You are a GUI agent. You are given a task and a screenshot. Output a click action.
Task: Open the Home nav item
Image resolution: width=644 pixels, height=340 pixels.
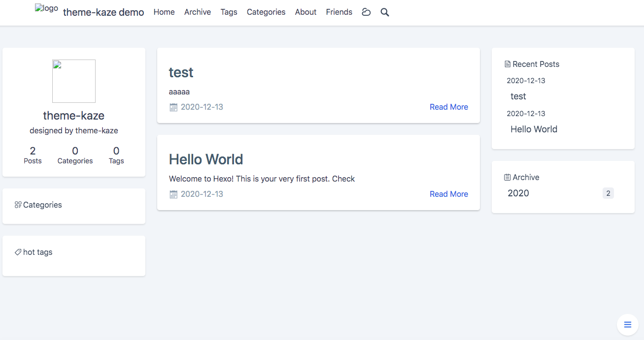pos(164,12)
